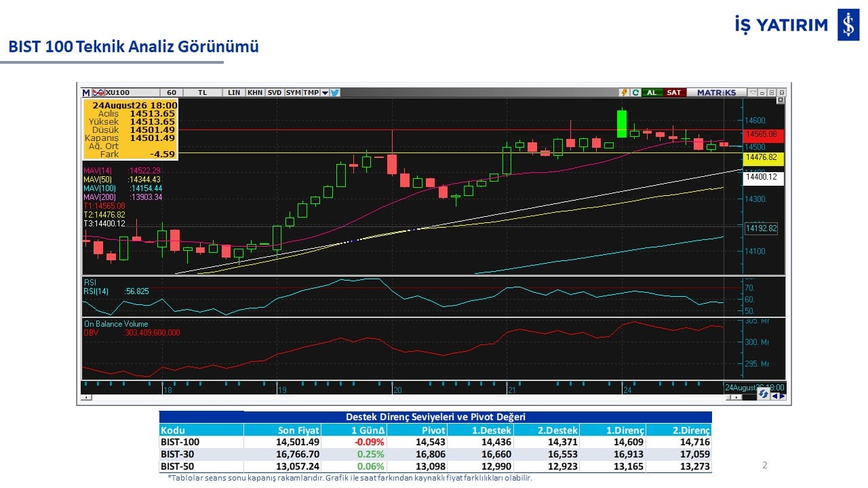Viewport: 868px width, 488px height.
Task: Click the XU100 symbol field
Action: [132, 92]
